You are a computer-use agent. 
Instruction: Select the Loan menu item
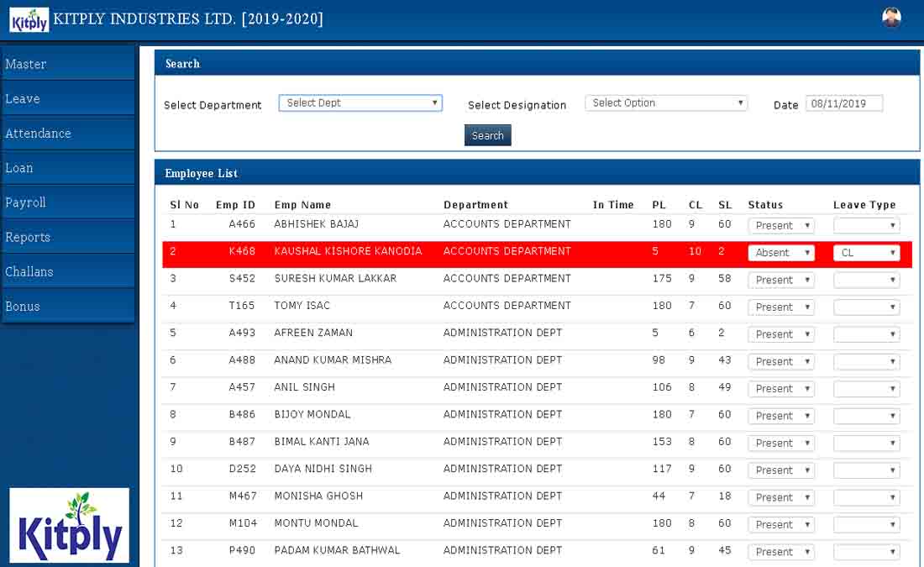[67, 168]
